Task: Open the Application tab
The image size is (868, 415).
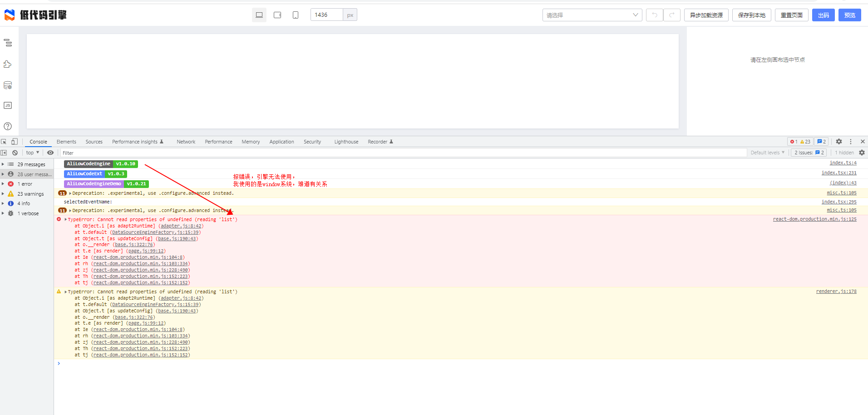Action: click(282, 142)
